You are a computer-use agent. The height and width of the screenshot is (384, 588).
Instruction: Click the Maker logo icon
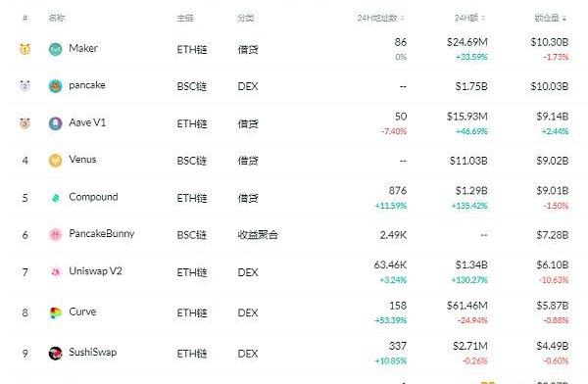coord(56,49)
